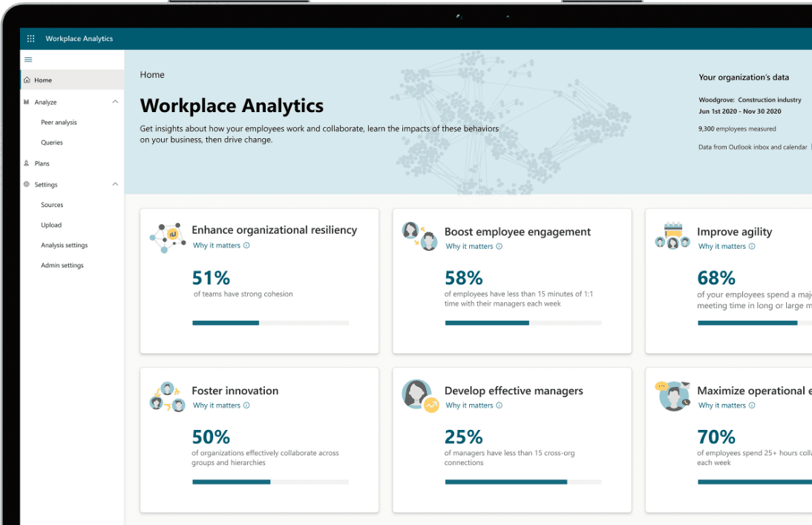This screenshot has height=525, width=812.
Task: Select Foster innovation card title
Action: pos(235,391)
